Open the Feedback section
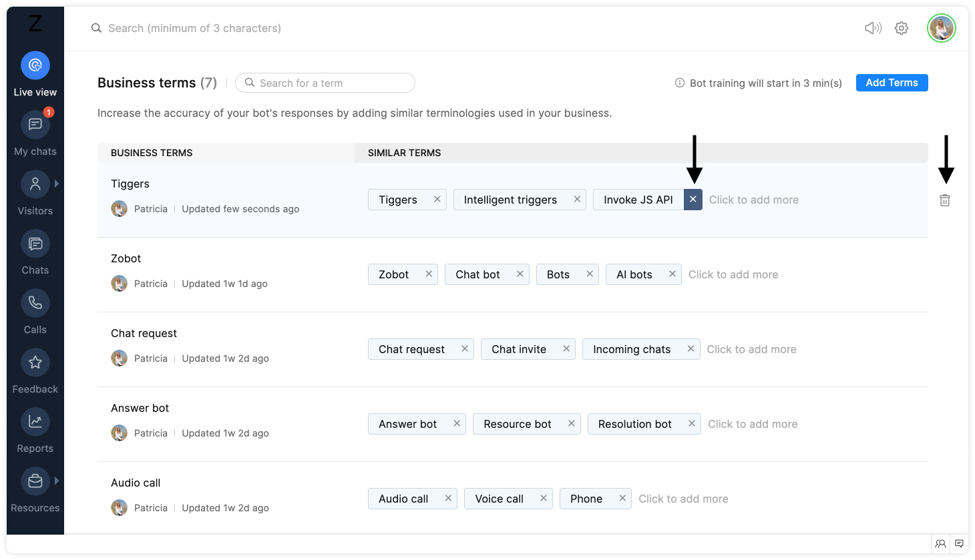975x560 pixels. (35, 362)
